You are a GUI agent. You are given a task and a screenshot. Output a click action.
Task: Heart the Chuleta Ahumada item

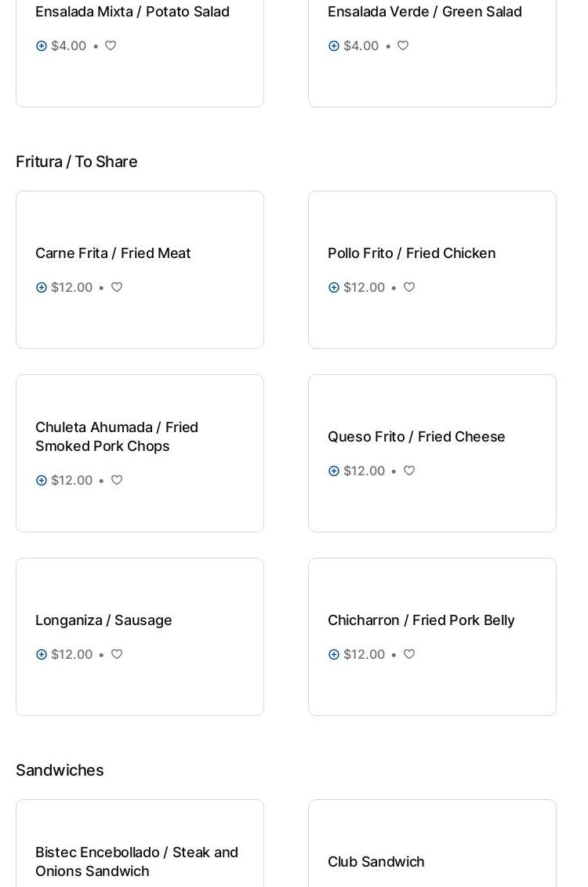click(x=117, y=481)
